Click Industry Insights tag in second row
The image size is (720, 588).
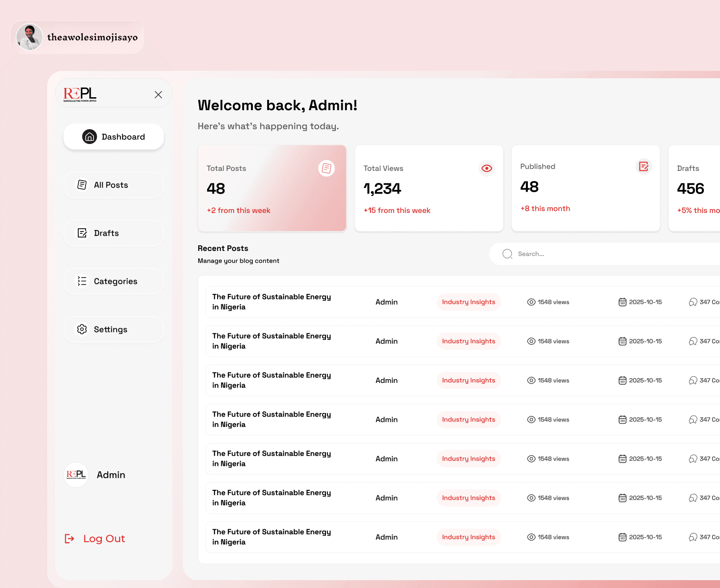(469, 341)
